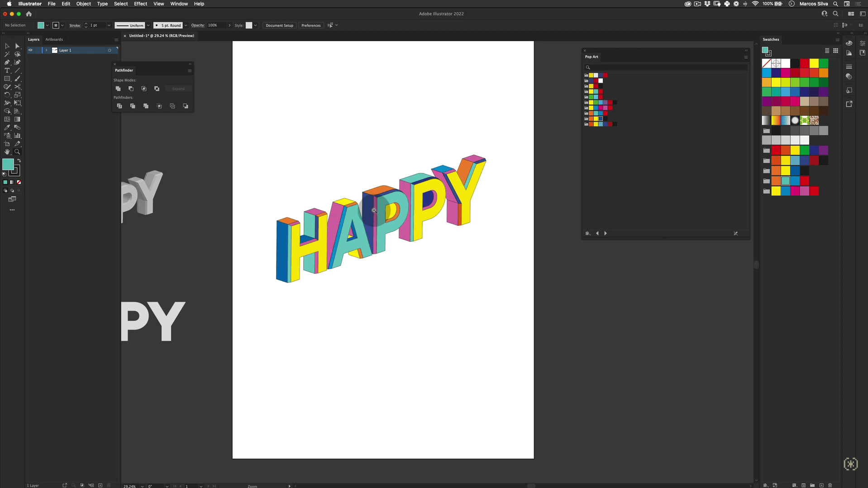This screenshot has height=488, width=868.
Task: Set paint mode to None
Action: (19, 182)
